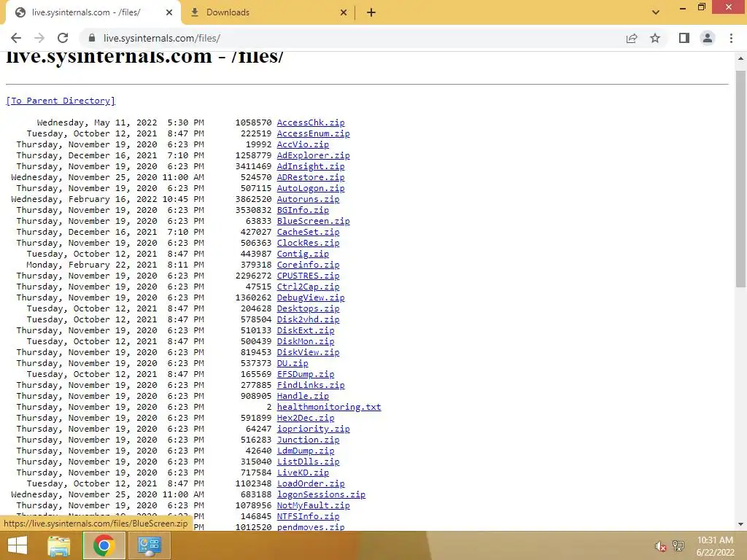Download DiskExt.zip
This screenshot has height=560, width=747.
click(306, 330)
